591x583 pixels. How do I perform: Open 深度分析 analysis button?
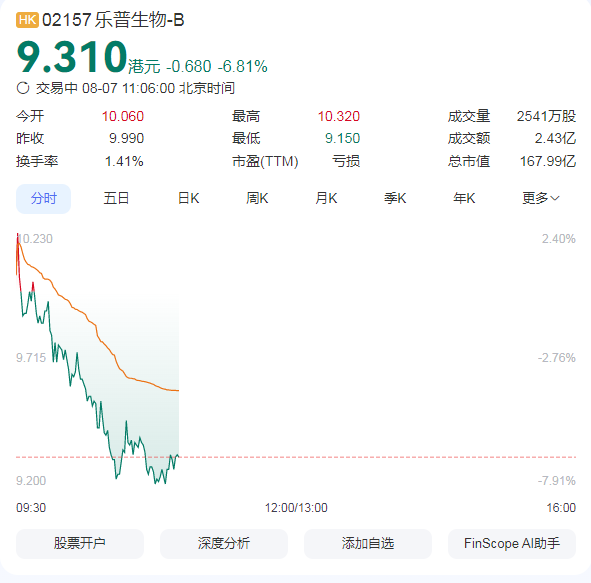tap(224, 543)
